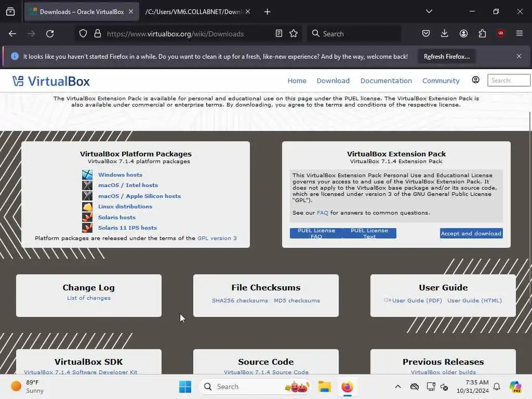The image size is (532, 399).
Task: Click the VirtualBox logo
Action: (x=51, y=82)
